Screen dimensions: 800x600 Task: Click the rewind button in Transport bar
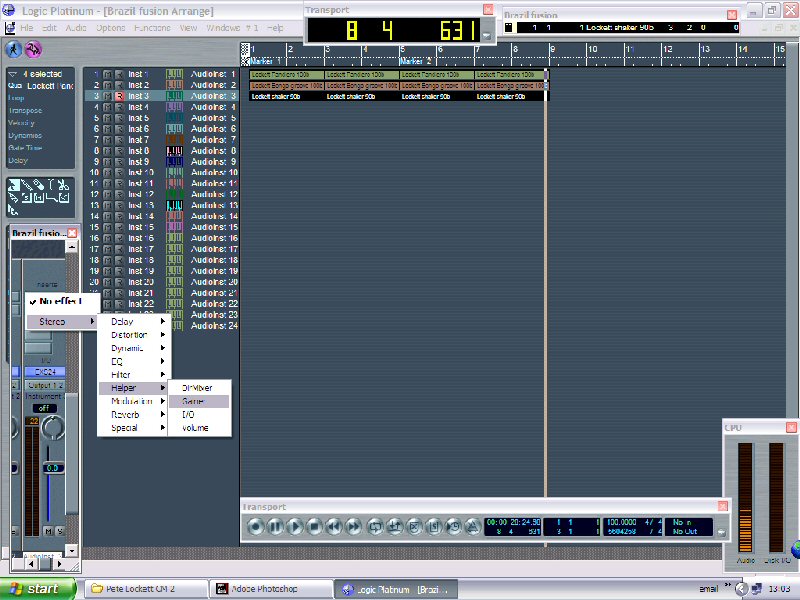tap(333, 525)
